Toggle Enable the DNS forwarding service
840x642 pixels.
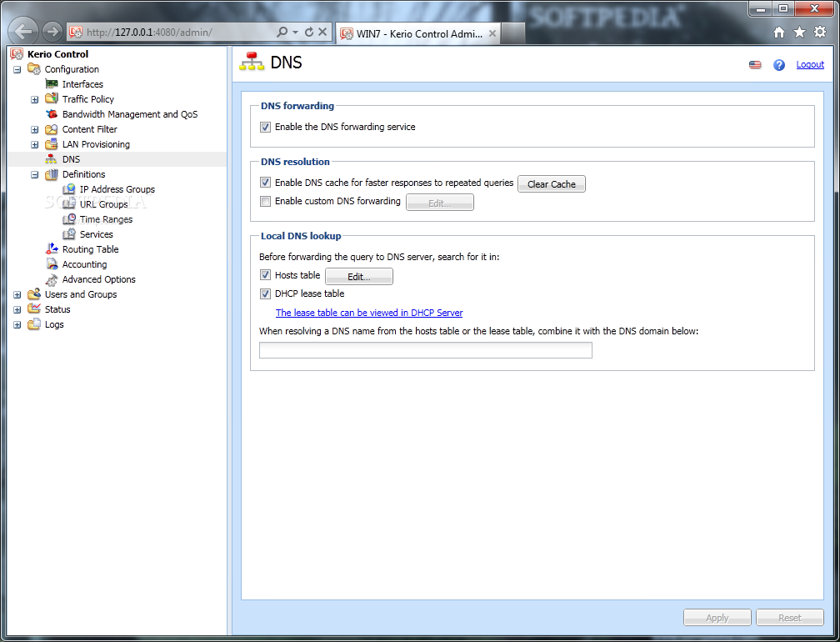(265, 127)
